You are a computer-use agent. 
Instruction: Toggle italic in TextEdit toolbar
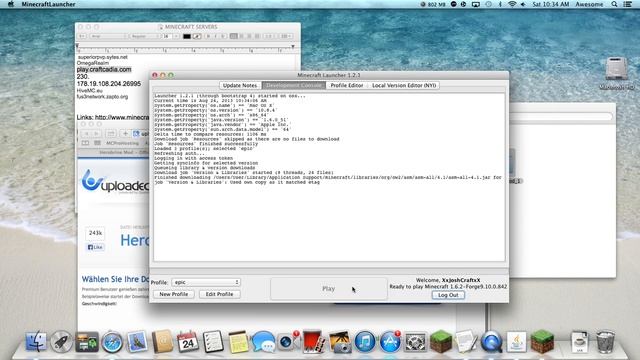click(x=216, y=36)
